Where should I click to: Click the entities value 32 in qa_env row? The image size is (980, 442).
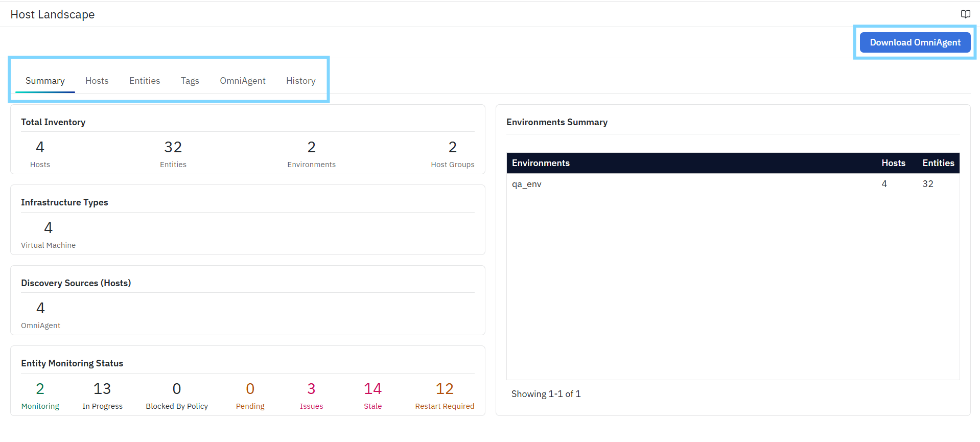(927, 184)
